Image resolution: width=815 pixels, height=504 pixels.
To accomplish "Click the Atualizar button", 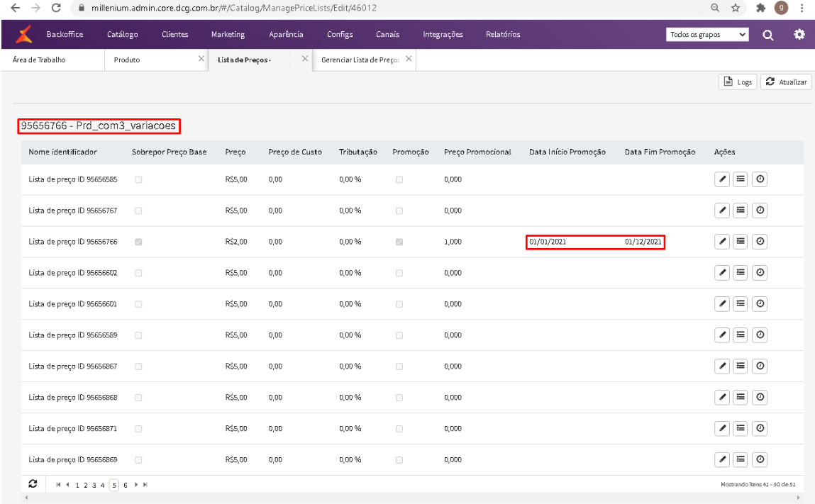I will tap(786, 82).
